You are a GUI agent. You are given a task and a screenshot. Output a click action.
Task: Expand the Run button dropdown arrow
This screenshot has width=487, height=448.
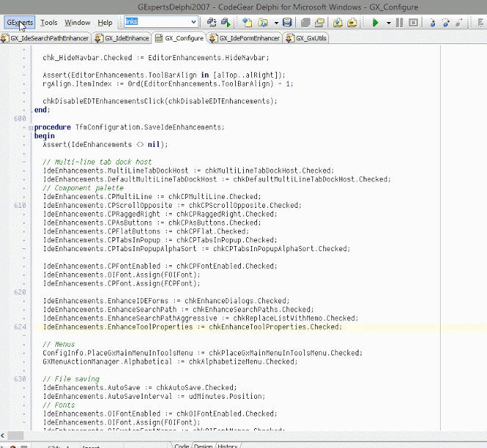click(x=389, y=23)
